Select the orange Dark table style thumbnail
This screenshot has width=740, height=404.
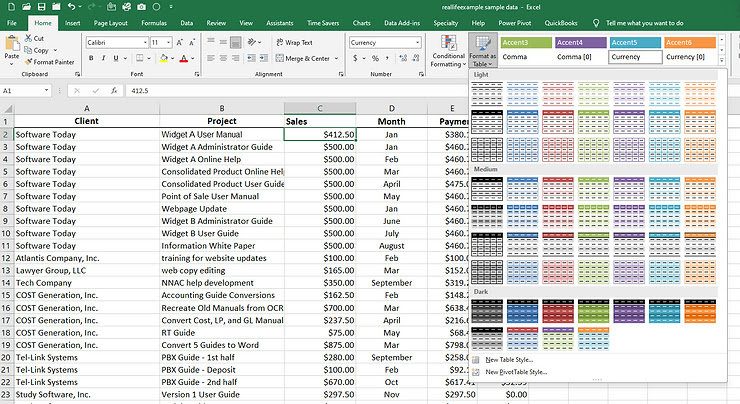coord(700,311)
